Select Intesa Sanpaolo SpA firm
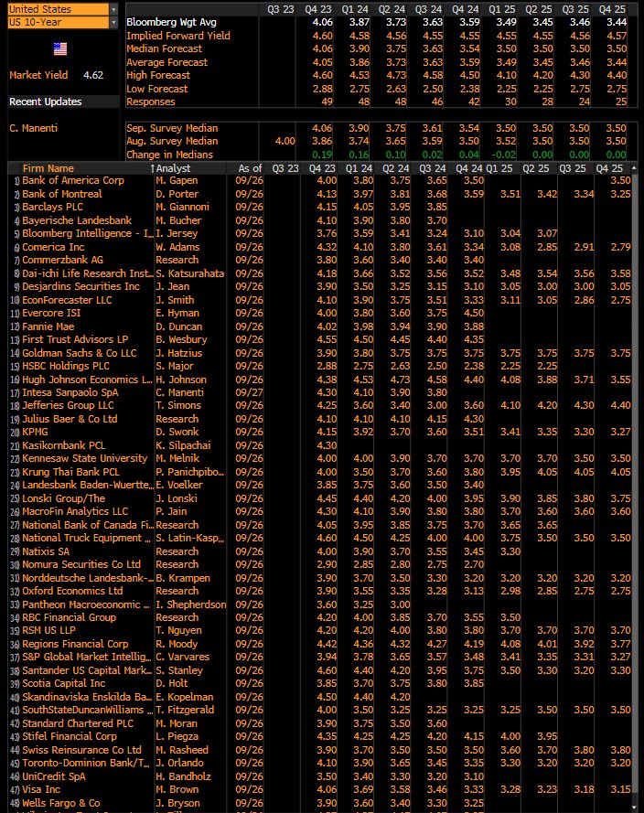The width and height of the screenshot is (644, 813). (70, 392)
